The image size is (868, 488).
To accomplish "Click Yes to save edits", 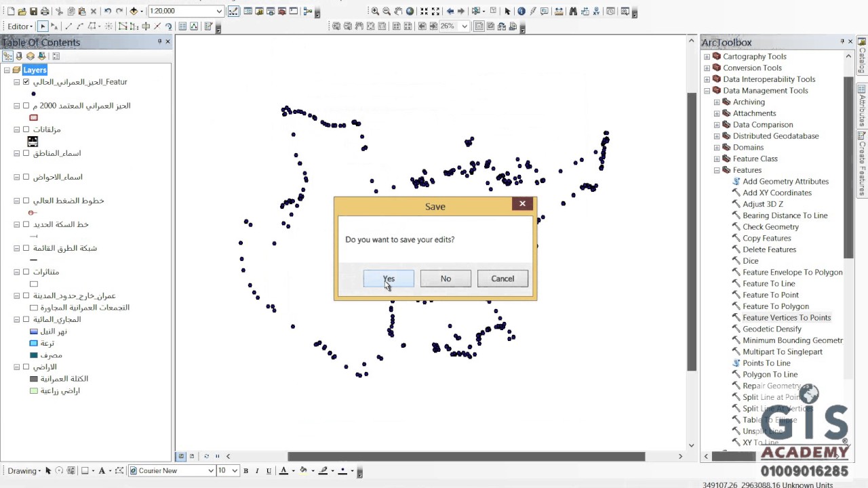I will coord(389,279).
